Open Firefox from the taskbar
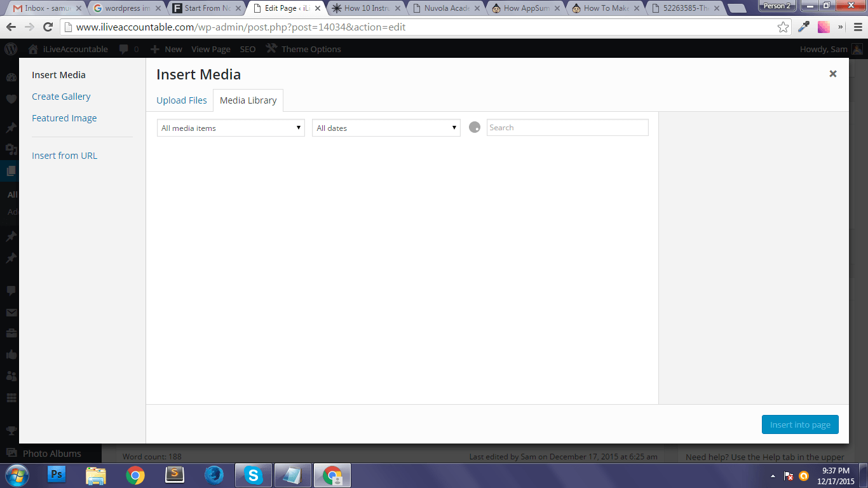The width and height of the screenshot is (868, 488). click(x=214, y=475)
